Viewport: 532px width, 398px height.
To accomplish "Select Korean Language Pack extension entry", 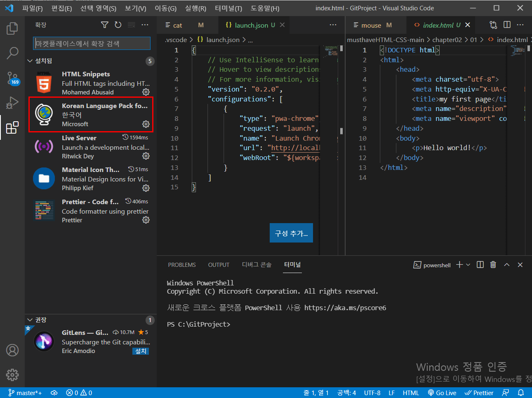I will (91, 115).
